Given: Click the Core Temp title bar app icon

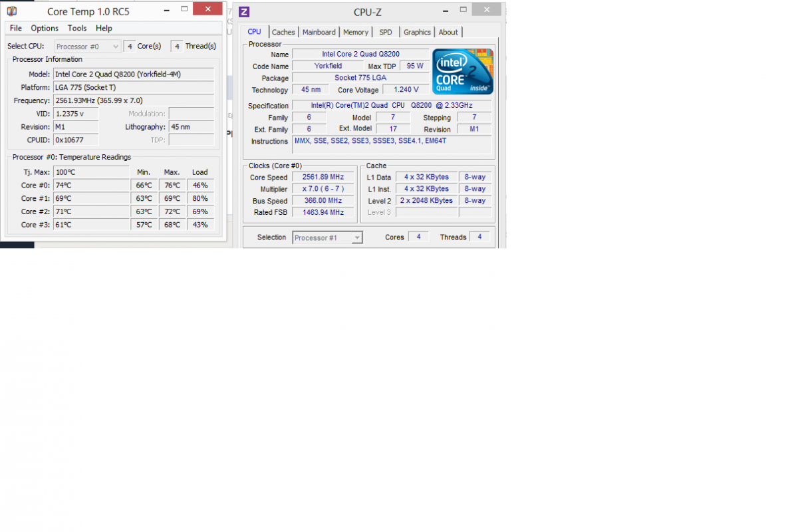Looking at the screenshot, I should [11, 11].
